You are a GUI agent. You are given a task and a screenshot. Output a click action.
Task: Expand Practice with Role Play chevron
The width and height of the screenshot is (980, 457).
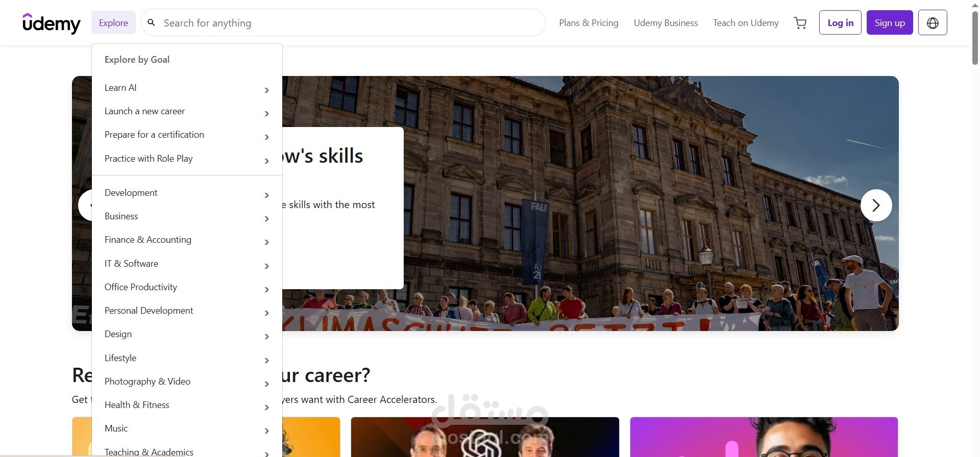click(x=266, y=161)
